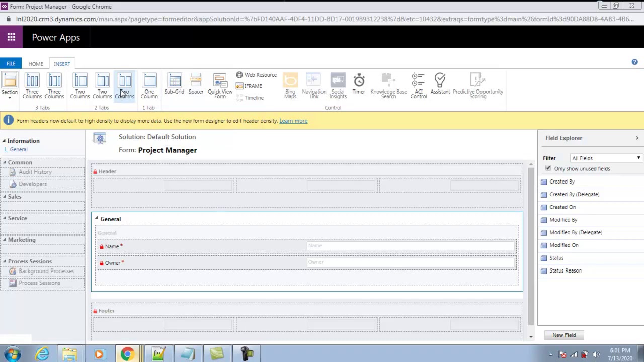
Task: Switch to the HOME ribbon tab
Action: click(36, 64)
